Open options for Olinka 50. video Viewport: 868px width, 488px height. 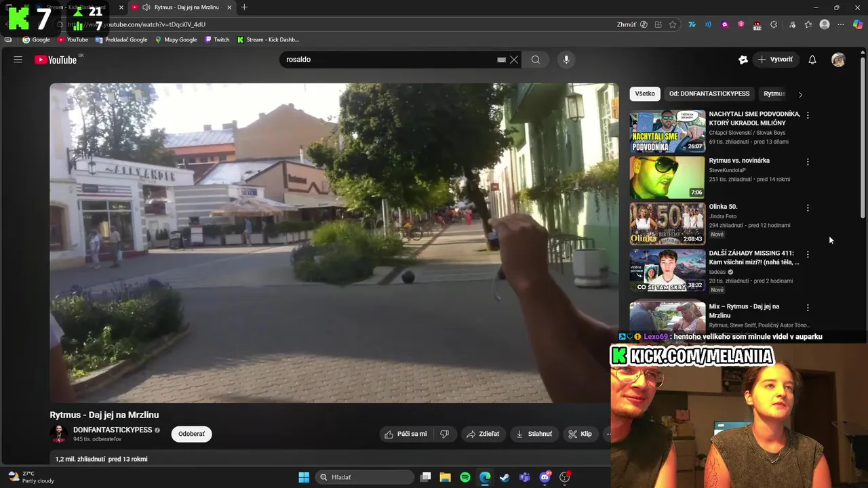click(x=808, y=208)
